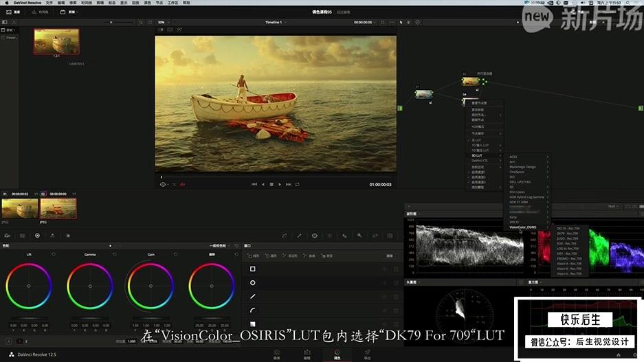Stop viewer playback
This screenshot has height=362, width=644.
coord(271,185)
